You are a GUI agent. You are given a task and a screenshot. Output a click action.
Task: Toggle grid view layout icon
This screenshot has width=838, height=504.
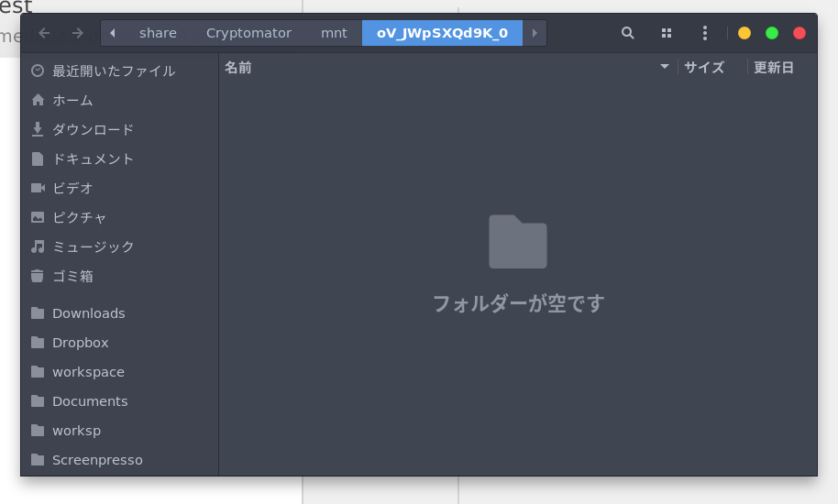(x=667, y=33)
